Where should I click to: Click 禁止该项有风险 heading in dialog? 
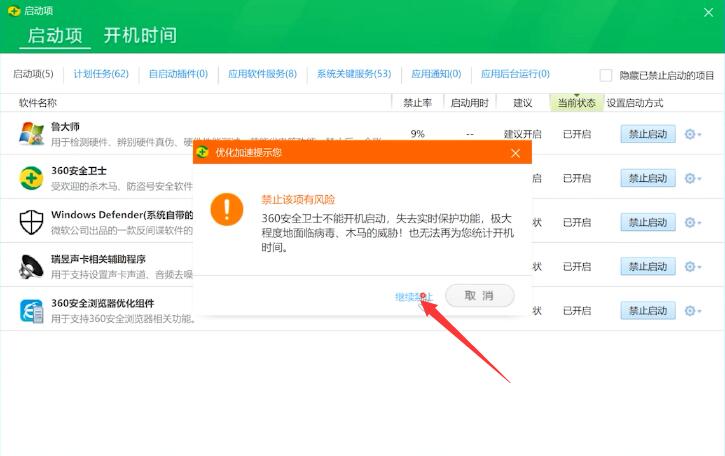point(298,200)
